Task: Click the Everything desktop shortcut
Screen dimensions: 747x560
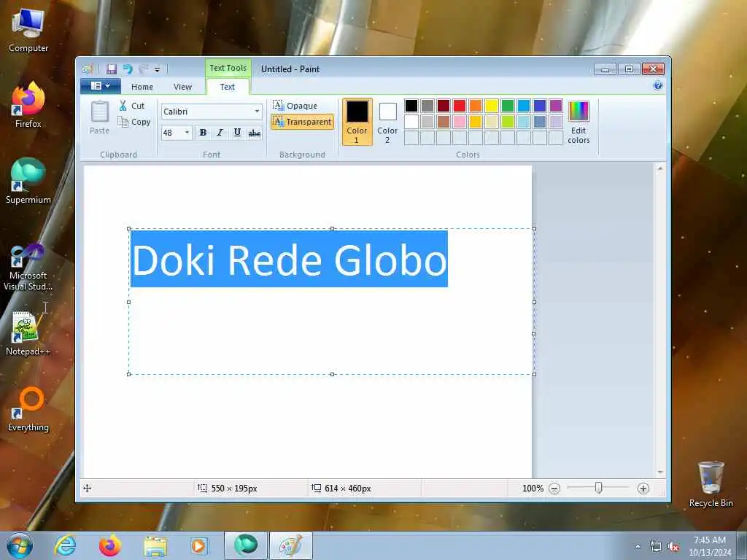Action: pos(28,410)
